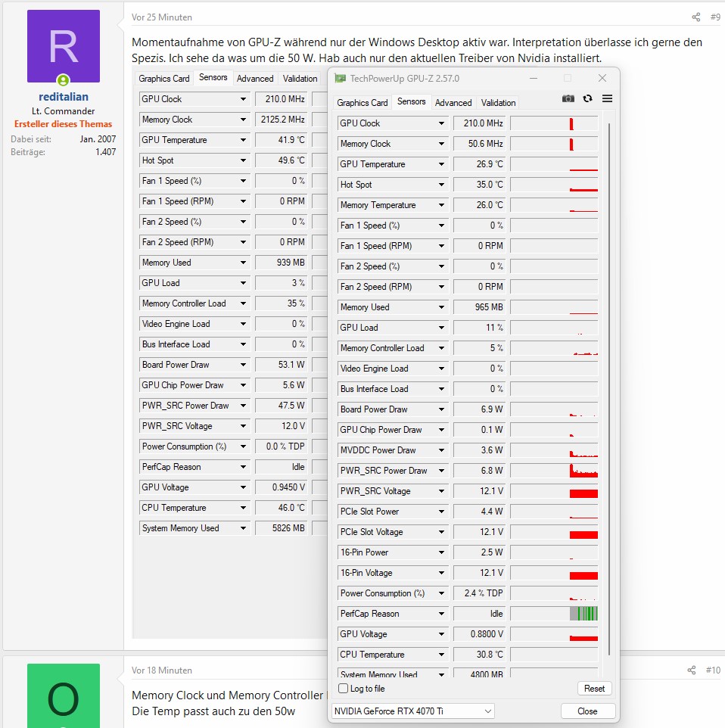Click the 53.1 W Board Power Draw value
This screenshot has height=728, width=725.
tap(281, 365)
